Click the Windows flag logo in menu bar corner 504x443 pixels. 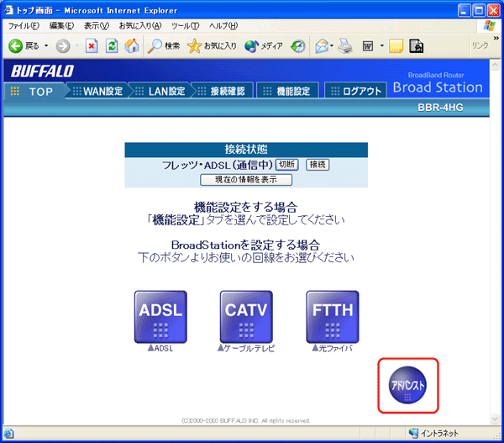[x=490, y=26]
